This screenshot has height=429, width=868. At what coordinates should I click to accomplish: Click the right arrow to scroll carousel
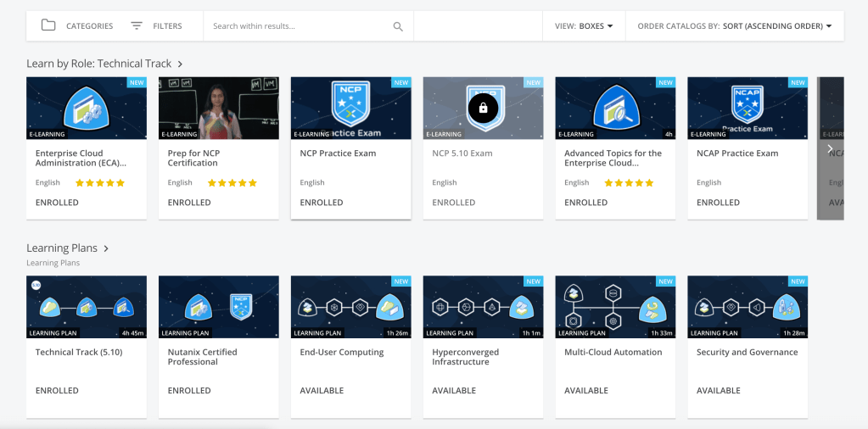[x=830, y=148]
